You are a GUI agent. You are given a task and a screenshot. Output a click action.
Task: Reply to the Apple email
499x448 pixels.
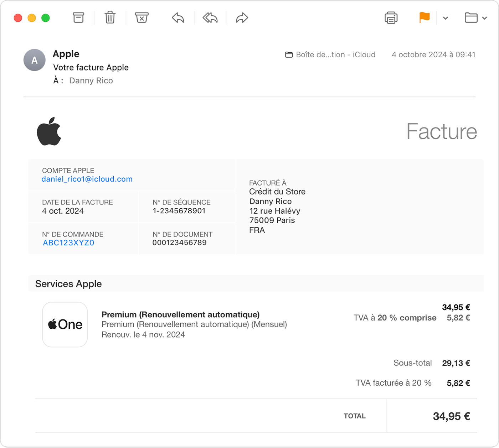click(177, 17)
